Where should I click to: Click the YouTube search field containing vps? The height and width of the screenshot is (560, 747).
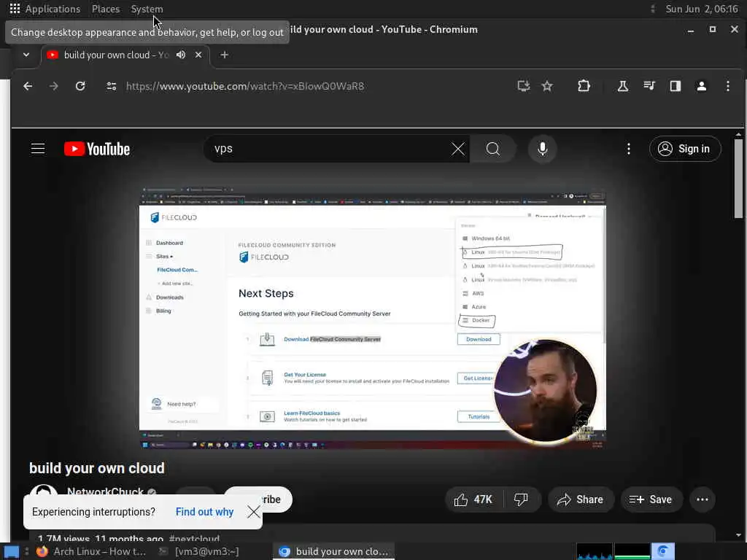(x=329, y=149)
